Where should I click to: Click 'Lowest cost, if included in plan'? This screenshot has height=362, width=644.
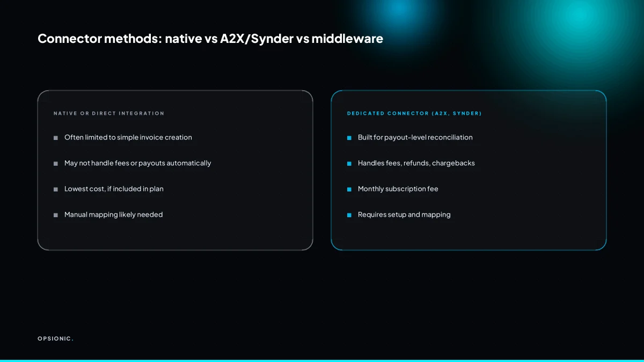coord(114,189)
